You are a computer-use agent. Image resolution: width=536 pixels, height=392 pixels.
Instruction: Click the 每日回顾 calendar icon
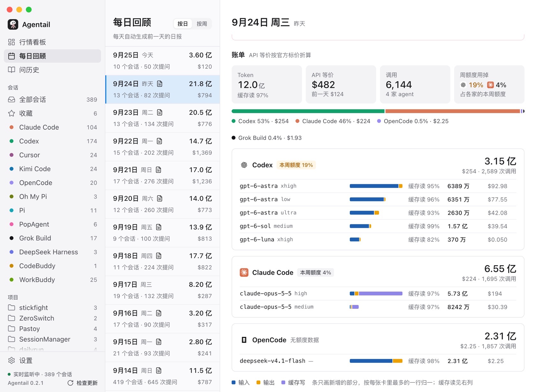11,56
